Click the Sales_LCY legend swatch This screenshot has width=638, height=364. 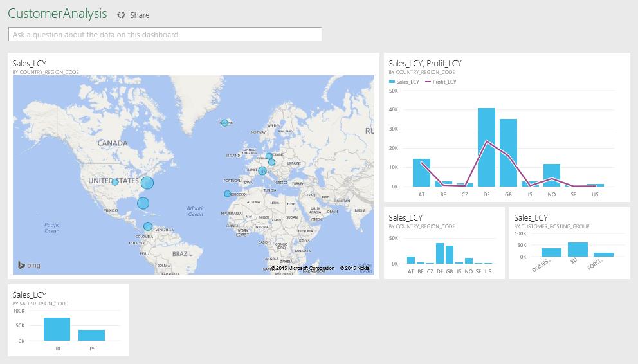[x=392, y=82]
